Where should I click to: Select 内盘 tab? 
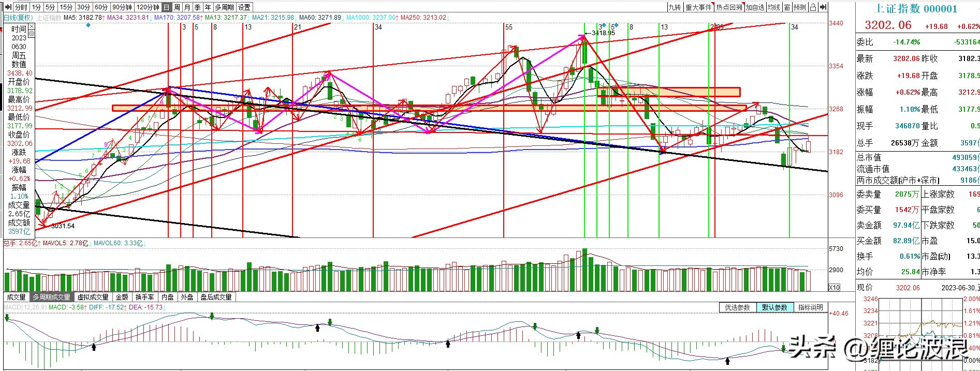(x=168, y=297)
